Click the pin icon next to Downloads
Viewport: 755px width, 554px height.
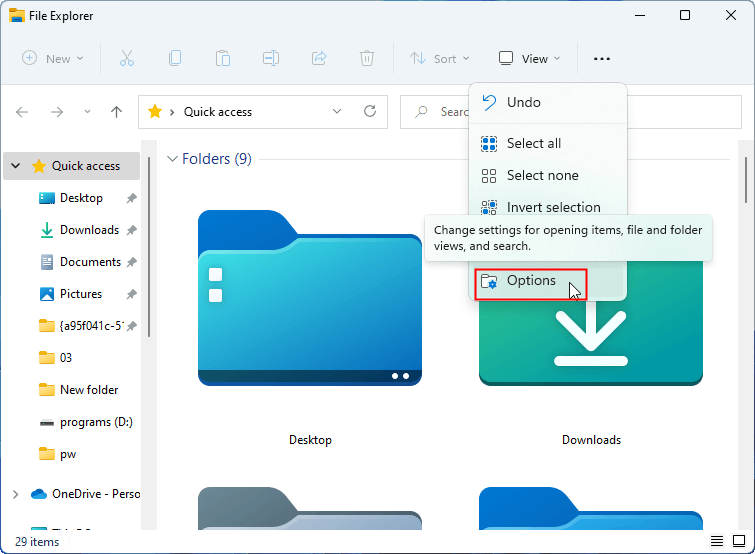(131, 230)
